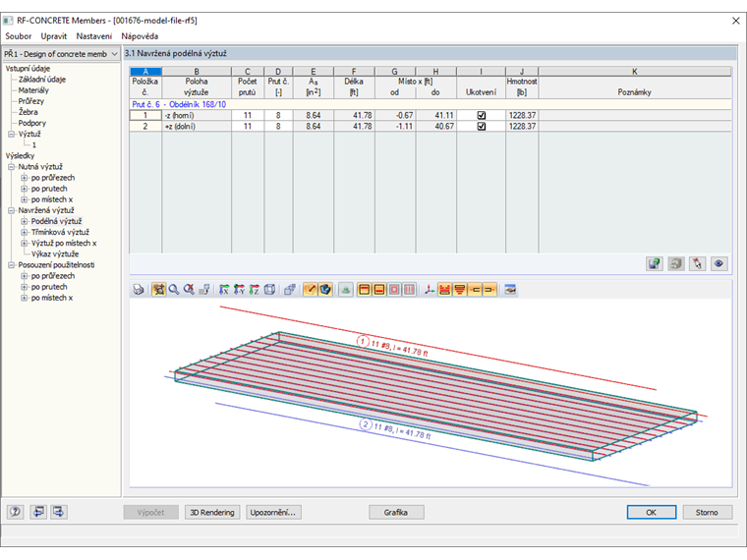
Task: Click the red descending lines icon
Action: (460, 290)
